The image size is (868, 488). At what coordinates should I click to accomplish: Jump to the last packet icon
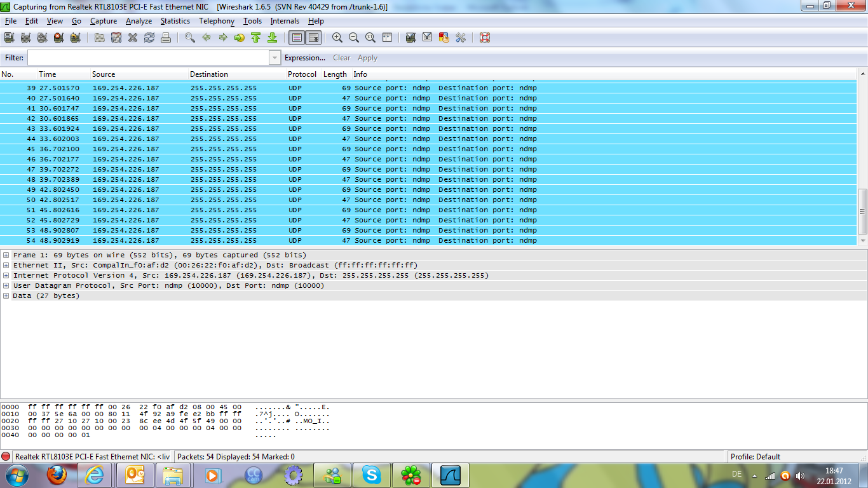pyautogui.click(x=273, y=37)
